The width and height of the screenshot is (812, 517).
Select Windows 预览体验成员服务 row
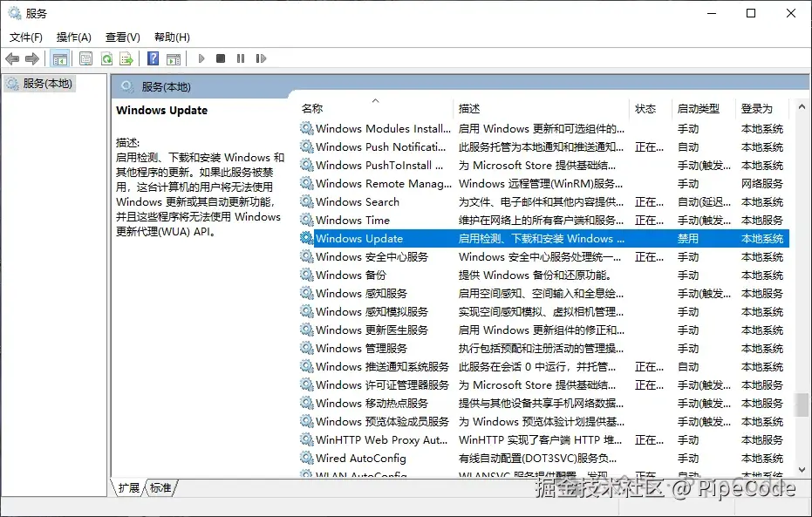(543, 422)
